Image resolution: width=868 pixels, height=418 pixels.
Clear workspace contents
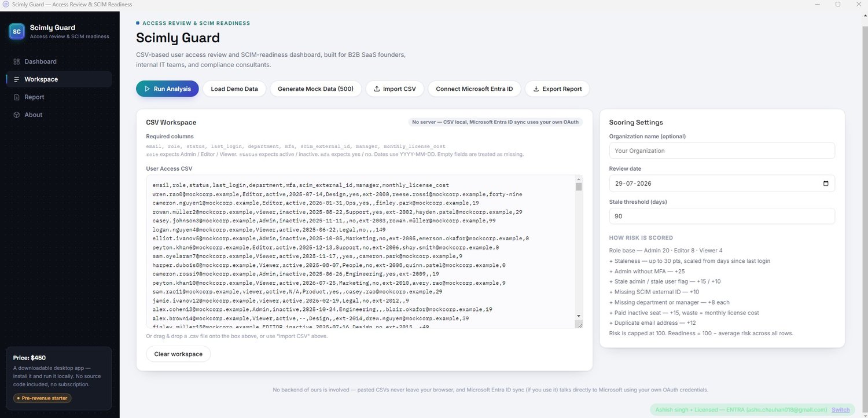click(178, 354)
